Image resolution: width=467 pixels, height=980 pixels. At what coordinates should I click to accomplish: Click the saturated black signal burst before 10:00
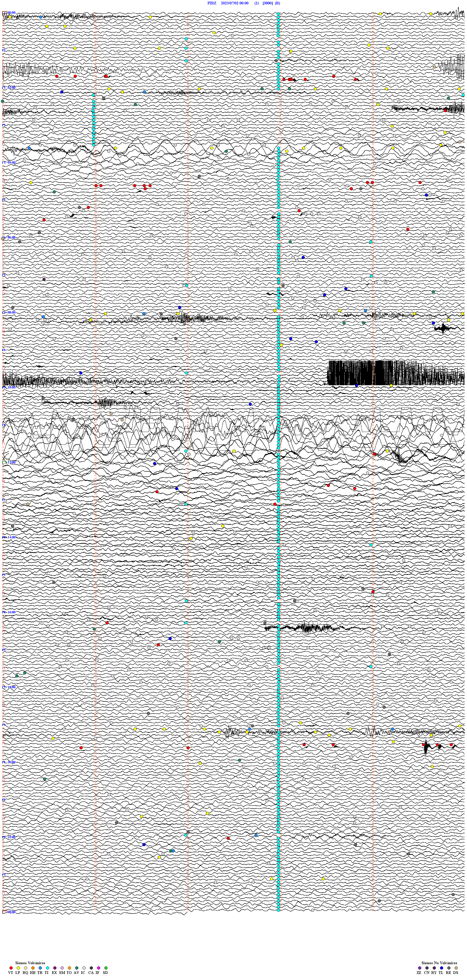(x=395, y=372)
